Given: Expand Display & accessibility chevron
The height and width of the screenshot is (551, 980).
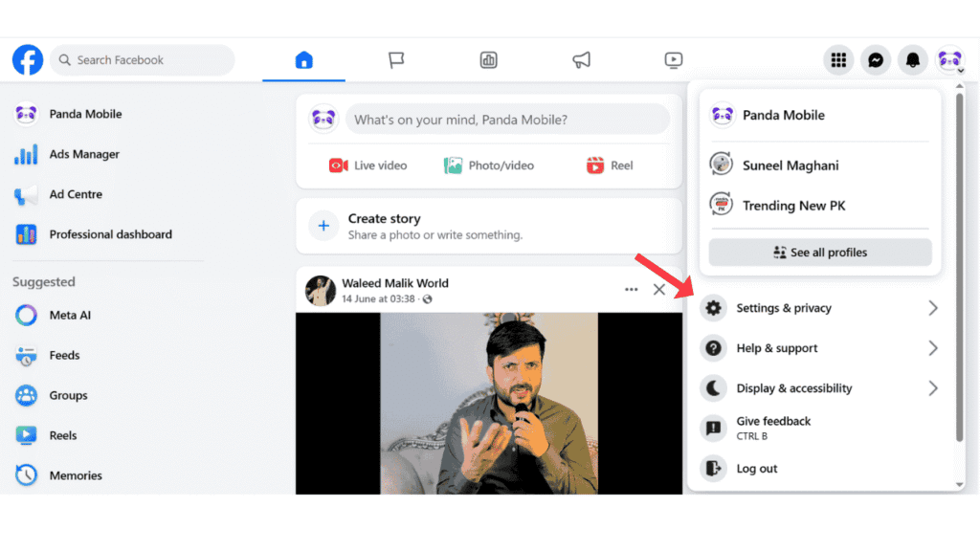Looking at the screenshot, I should pos(932,388).
